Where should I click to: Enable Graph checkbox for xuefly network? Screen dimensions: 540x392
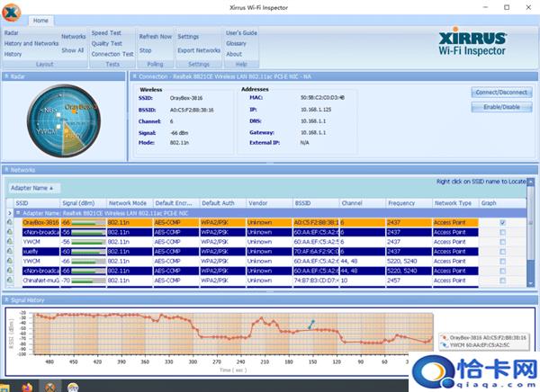coord(502,252)
